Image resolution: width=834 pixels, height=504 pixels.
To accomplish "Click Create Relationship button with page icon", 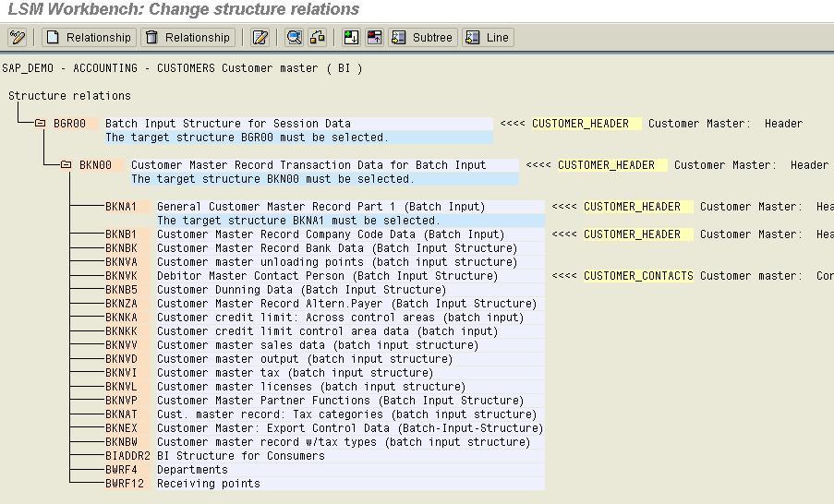I will [89, 38].
